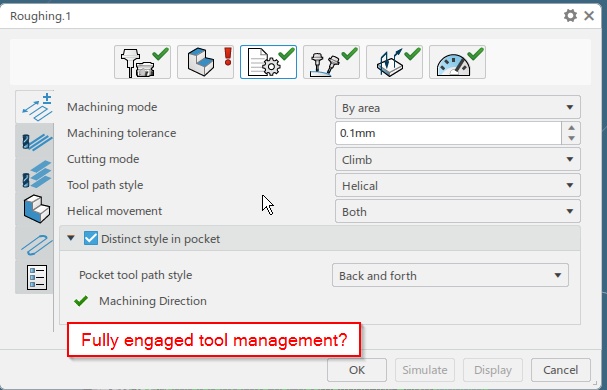The width and height of the screenshot is (607, 390).
Task: Open the feeds and speeds gauge icon
Action: tap(457, 62)
